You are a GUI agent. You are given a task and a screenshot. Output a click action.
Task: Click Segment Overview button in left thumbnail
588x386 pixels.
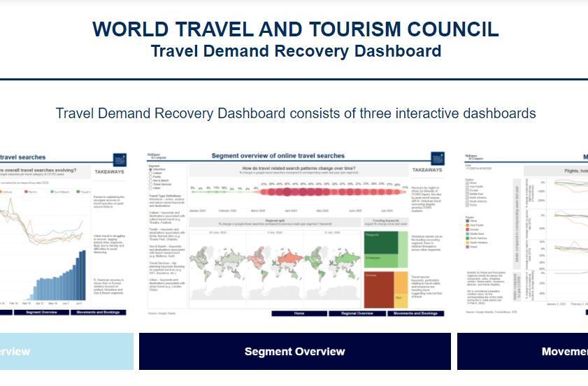pos(42,312)
